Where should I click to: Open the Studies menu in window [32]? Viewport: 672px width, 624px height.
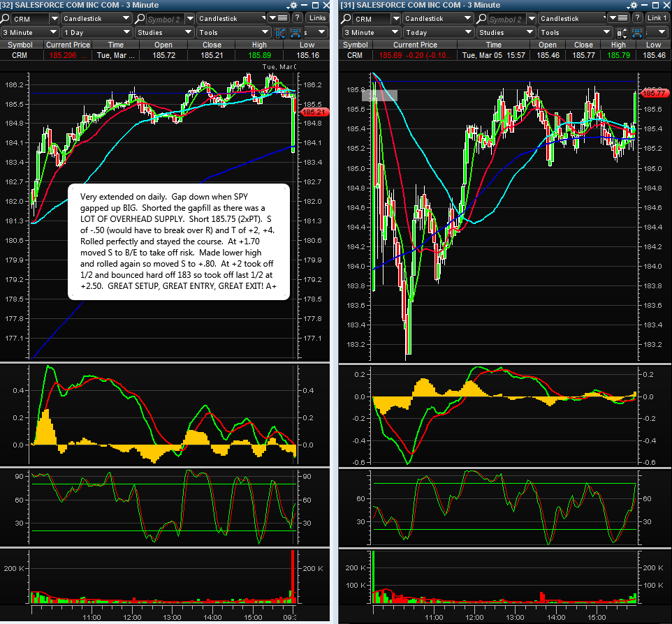165,32
